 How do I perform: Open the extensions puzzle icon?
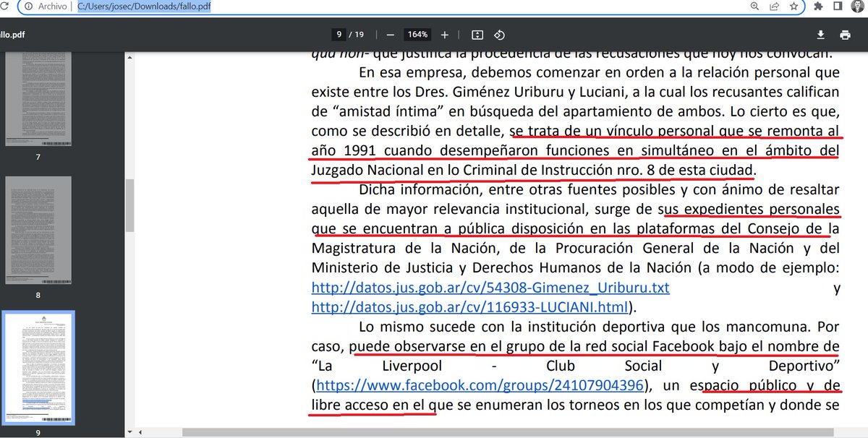[x=818, y=7]
